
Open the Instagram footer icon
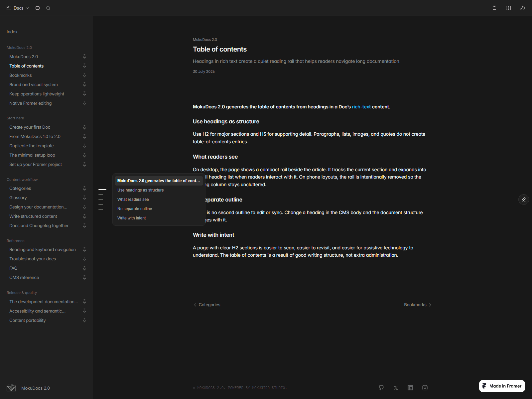(x=425, y=388)
